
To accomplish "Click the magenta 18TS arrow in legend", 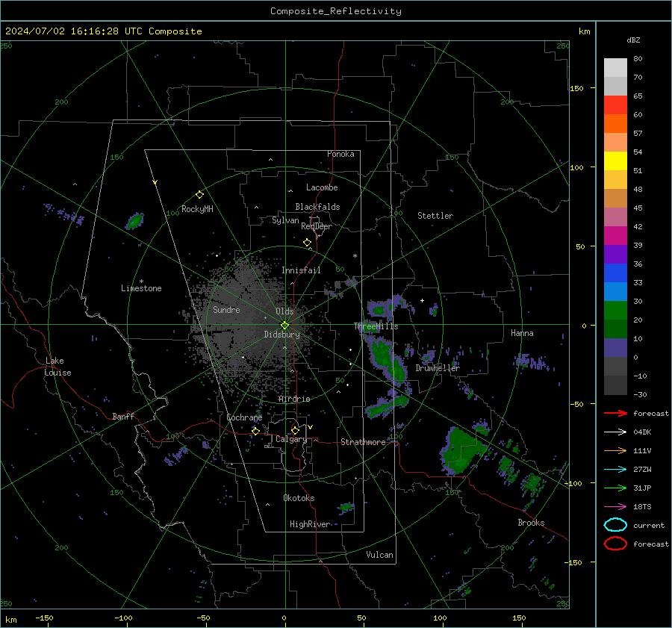I will point(615,507).
